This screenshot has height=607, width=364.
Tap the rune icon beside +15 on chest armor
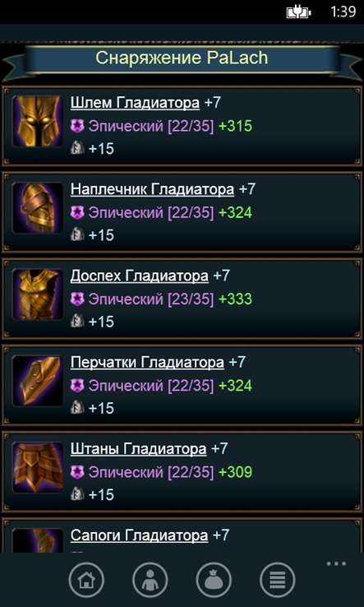coord(77,321)
